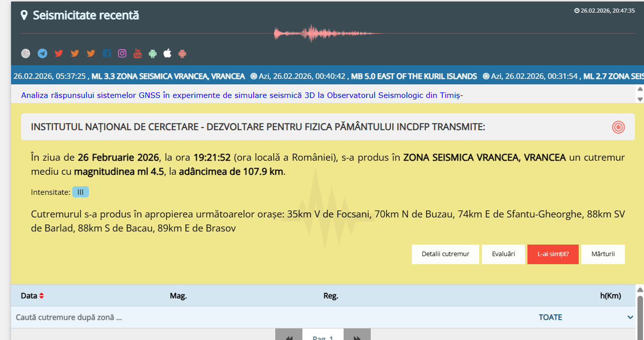
Task: Click the earthquake zone search field
Action: click(x=201, y=317)
